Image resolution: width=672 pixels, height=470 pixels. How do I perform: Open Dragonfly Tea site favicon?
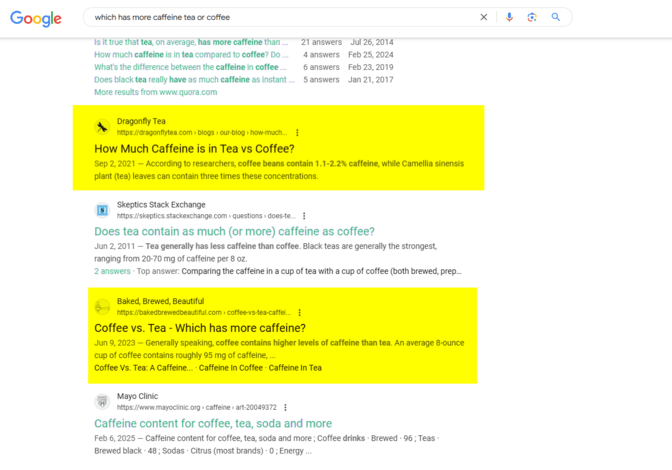(x=102, y=127)
